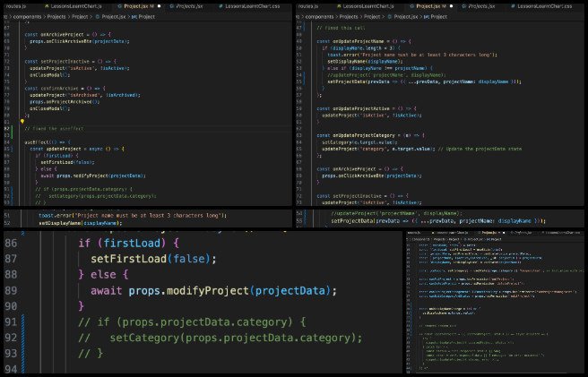The height and width of the screenshot is (377, 588).
Task: Select Project.jsx tab in the 'Fixed this call' editor
Action: [428, 6]
